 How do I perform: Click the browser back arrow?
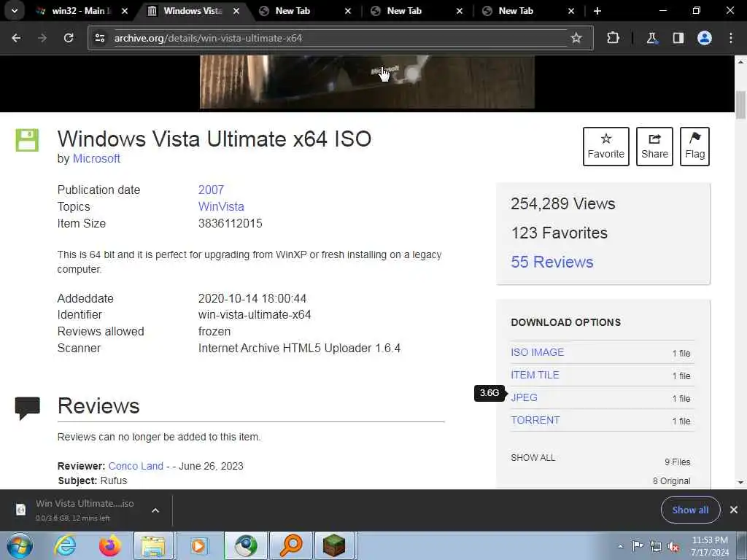(x=16, y=38)
